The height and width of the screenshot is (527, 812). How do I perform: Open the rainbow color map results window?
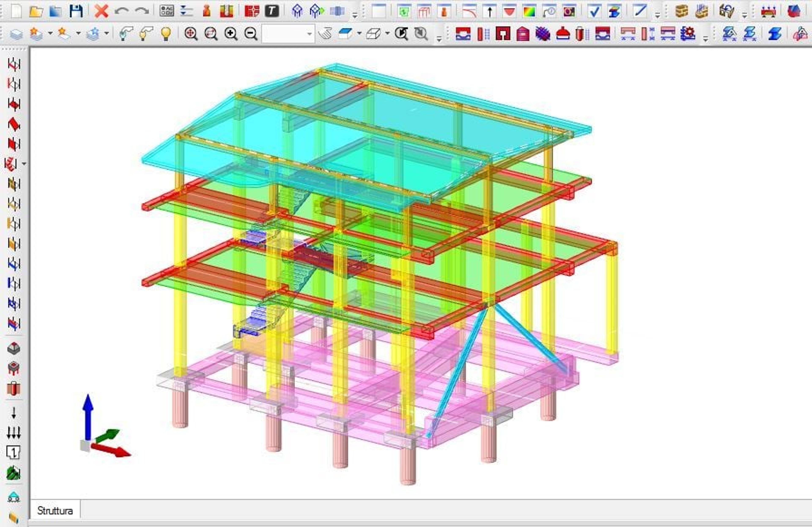pyautogui.click(x=529, y=12)
